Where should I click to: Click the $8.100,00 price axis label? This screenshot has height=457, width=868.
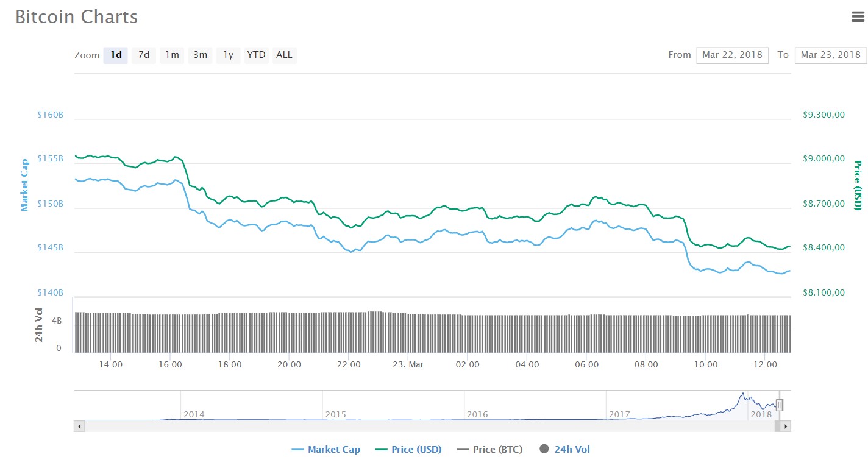pyautogui.click(x=824, y=292)
